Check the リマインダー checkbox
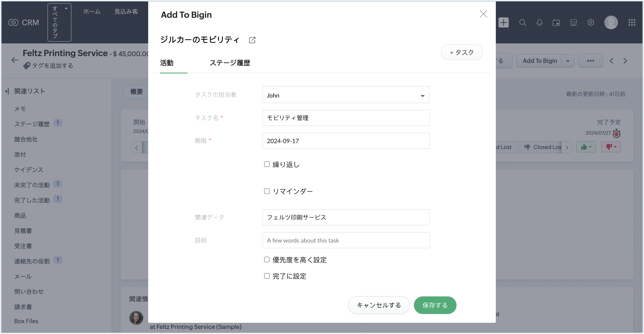The image size is (644, 334). click(x=267, y=191)
